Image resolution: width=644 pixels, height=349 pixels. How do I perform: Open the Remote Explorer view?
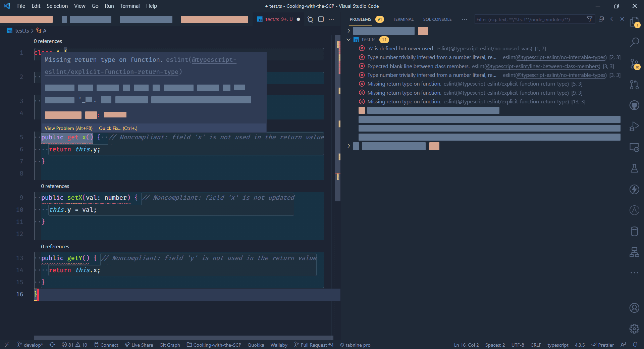tap(634, 147)
